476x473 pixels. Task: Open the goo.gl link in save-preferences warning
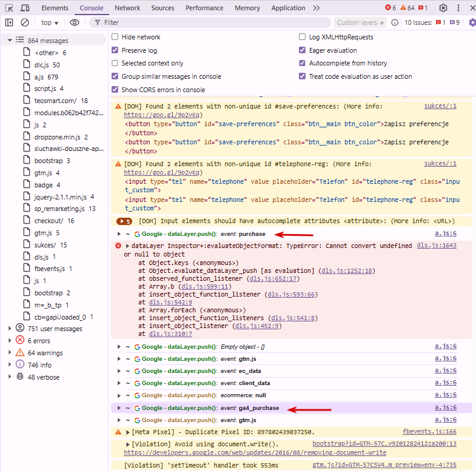coord(161,115)
